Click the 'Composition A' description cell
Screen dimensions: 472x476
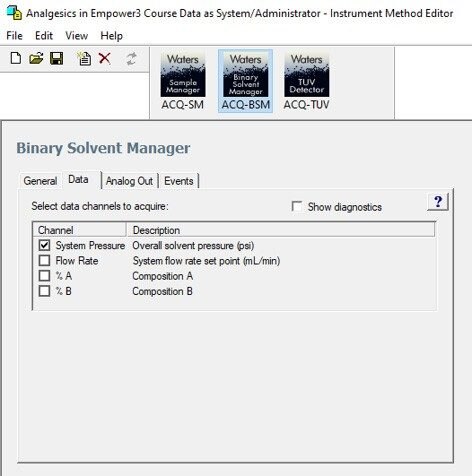163,276
